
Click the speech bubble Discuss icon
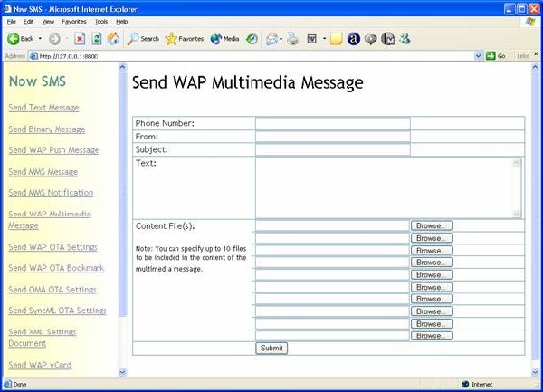click(370, 39)
